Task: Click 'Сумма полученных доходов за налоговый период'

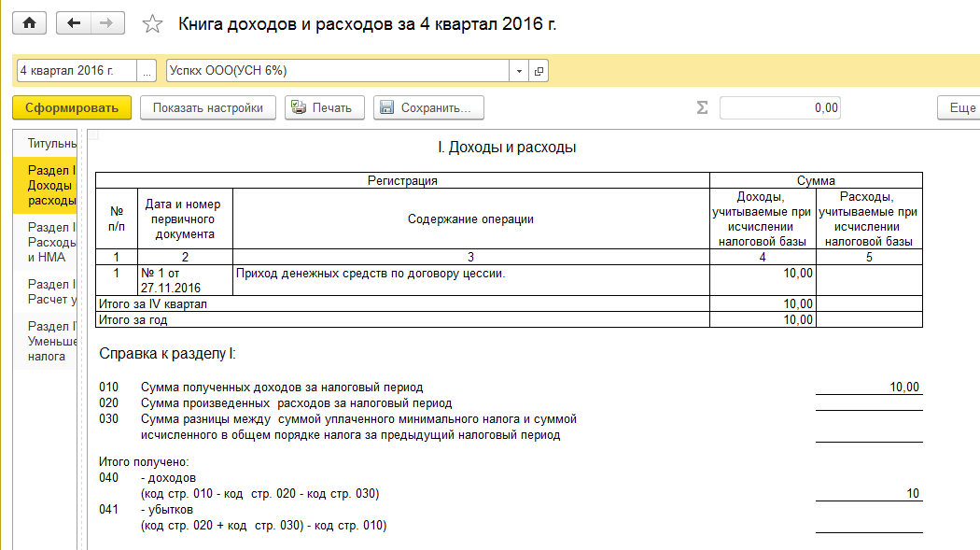Action: (x=282, y=388)
